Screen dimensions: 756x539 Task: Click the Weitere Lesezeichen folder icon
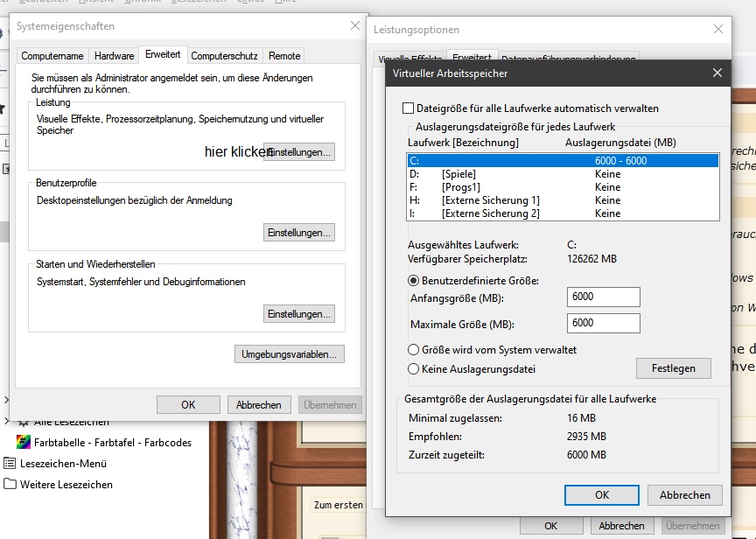[x=10, y=484]
